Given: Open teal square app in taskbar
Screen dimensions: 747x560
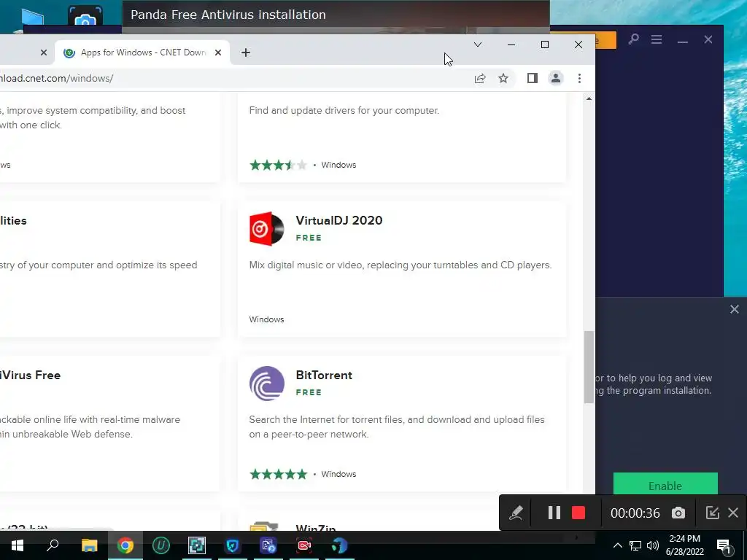Looking at the screenshot, I should [197, 545].
